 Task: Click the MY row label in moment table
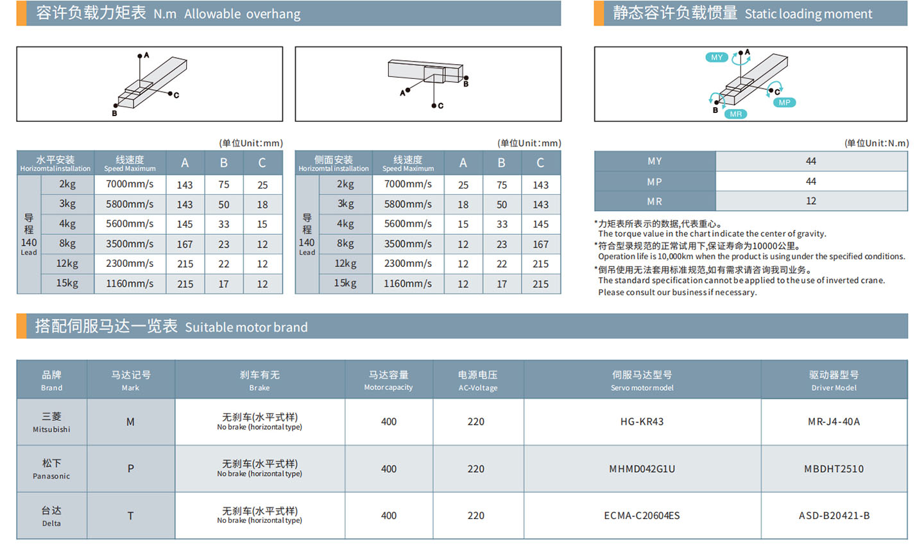coord(654,161)
